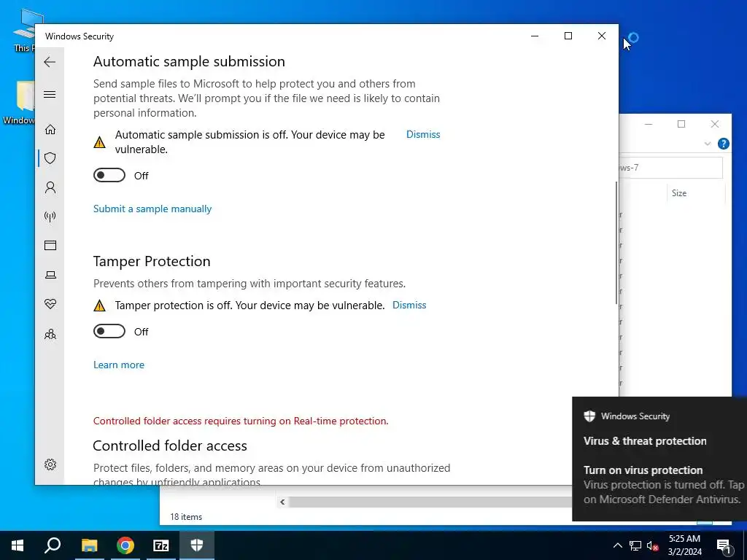Launch Google Chrome from the taskbar
Viewport: 747px width, 560px height.
click(x=125, y=545)
